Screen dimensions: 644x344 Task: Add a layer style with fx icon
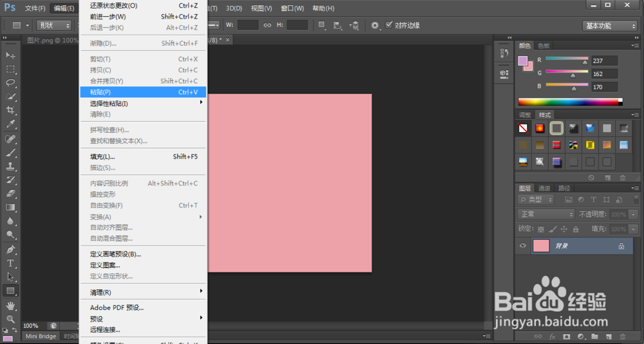click(553, 337)
